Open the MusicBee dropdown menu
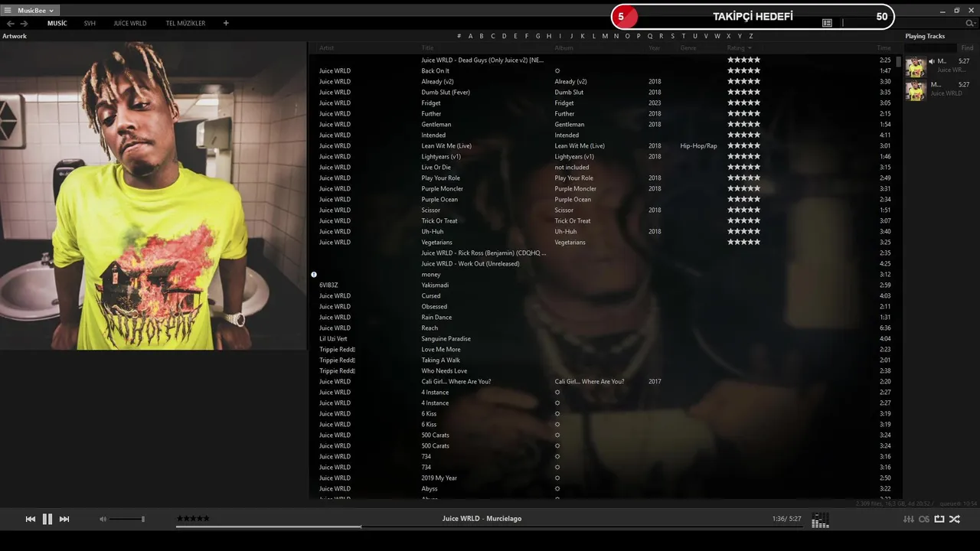The image size is (980, 551). [35, 11]
